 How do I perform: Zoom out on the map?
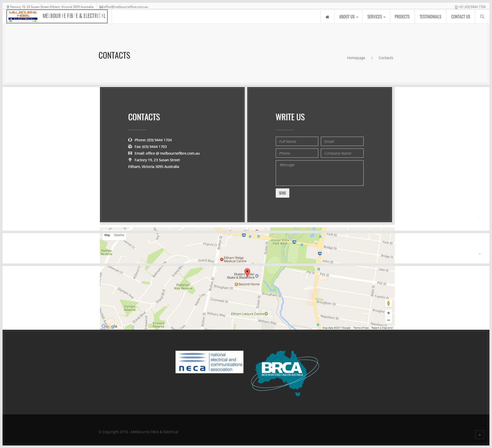point(388,320)
